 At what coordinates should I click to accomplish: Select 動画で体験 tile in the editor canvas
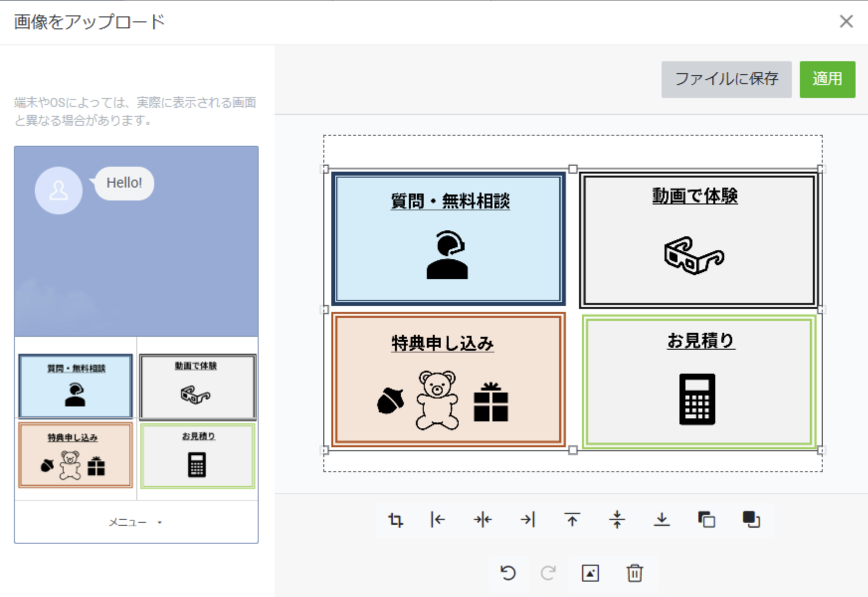pyautogui.click(x=698, y=240)
